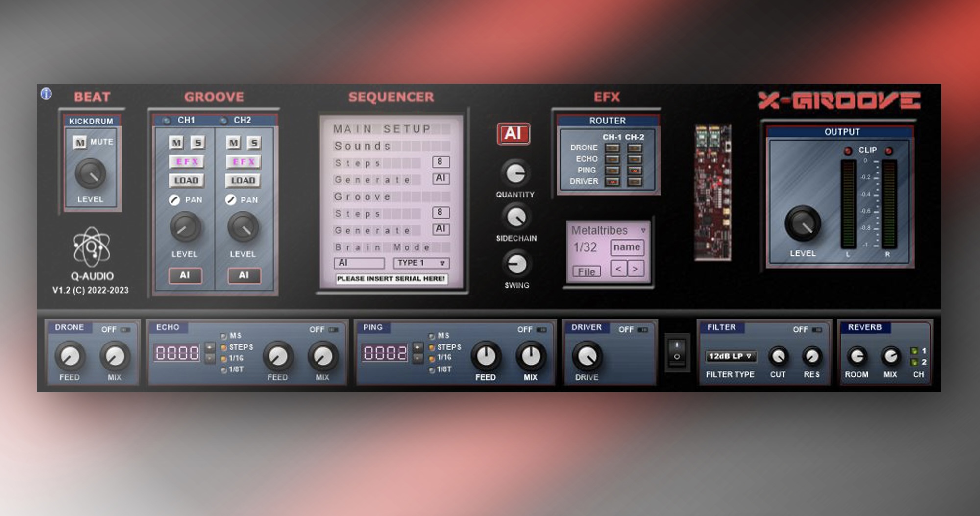Solo CH2 with its S button
The image size is (980, 516).
point(253,143)
